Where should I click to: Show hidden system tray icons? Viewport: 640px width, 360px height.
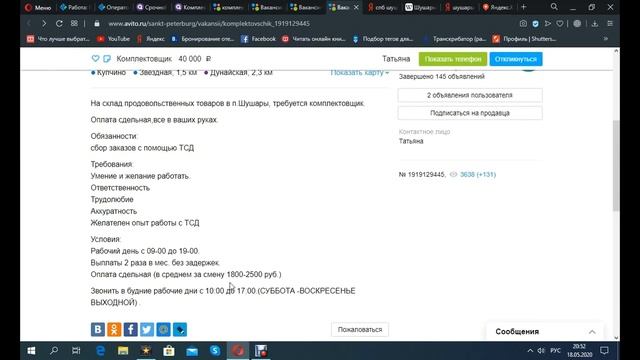click(x=530, y=351)
